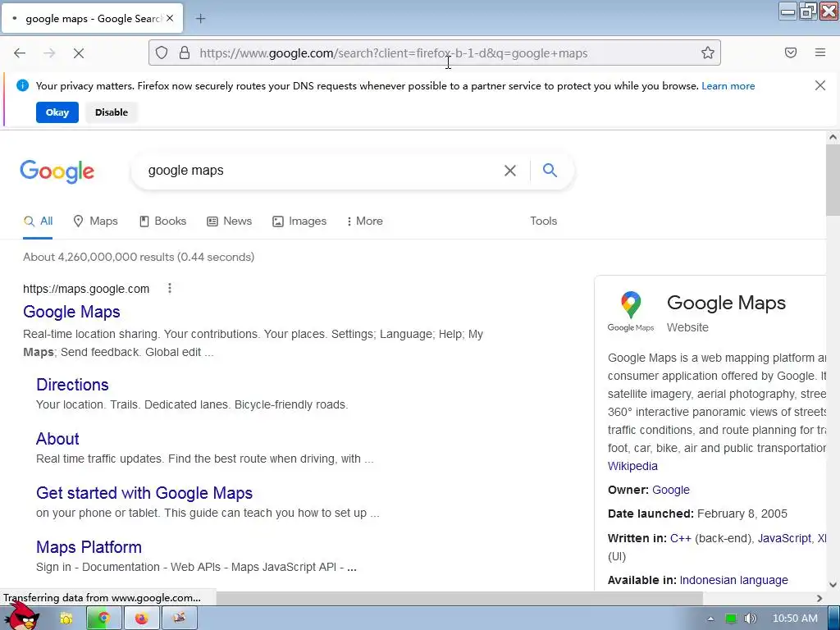Click the vertical scrollbar thumb
The width and height of the screenshot is (840, 630).
(833, 179)
